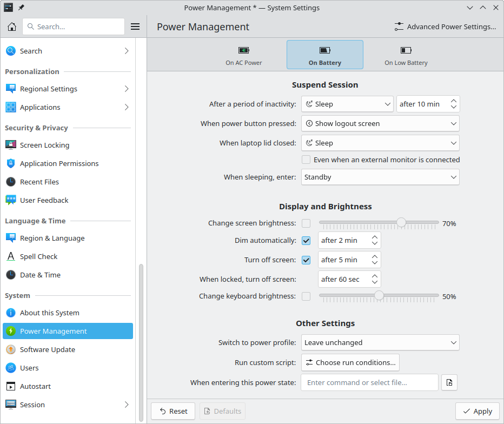504x424 pixels.
Task: Enable 'Even when an external monitor' checkbox
Action: 306,160
